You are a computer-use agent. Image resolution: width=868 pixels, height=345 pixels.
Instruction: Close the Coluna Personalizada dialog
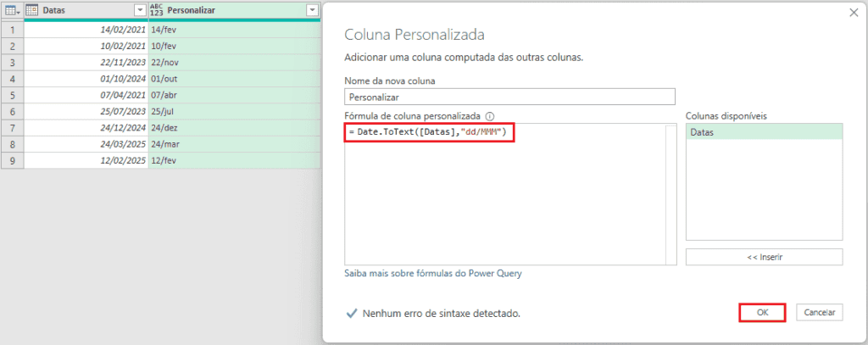click(854, 13)
